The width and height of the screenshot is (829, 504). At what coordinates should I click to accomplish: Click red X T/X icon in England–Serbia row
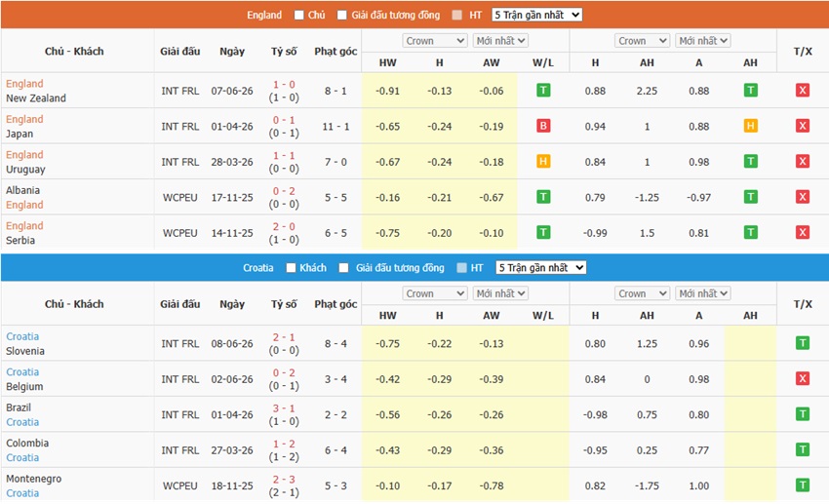803,232
